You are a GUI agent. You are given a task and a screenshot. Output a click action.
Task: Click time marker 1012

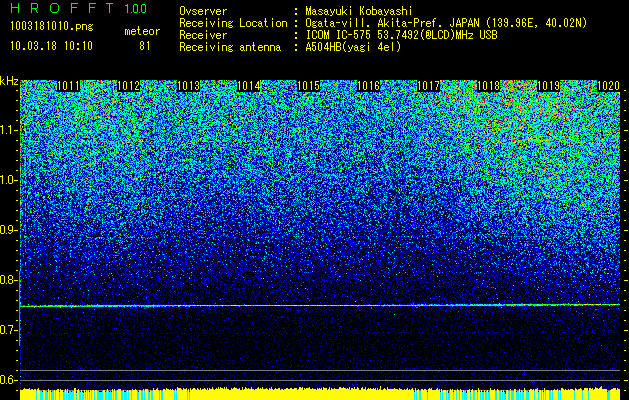click(x=129, y=86)
